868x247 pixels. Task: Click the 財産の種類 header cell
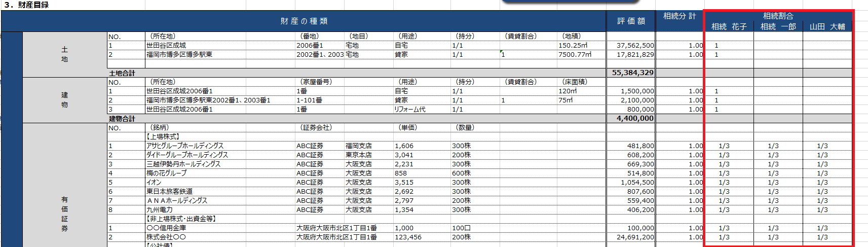[x=304, y=21]
